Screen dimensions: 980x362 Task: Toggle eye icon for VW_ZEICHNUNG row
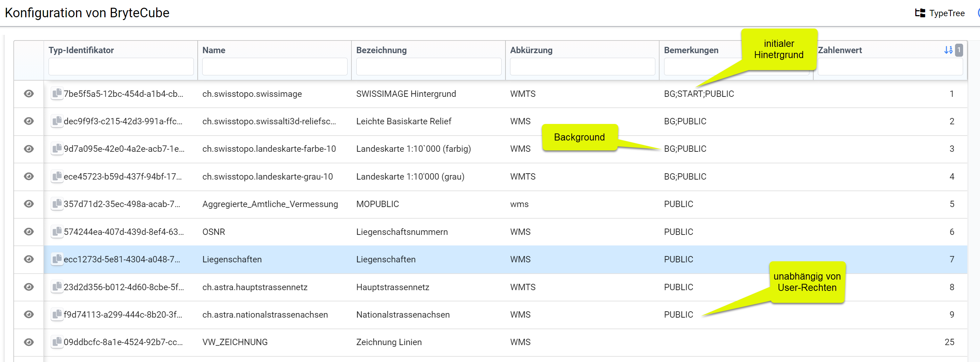point(28,342)
